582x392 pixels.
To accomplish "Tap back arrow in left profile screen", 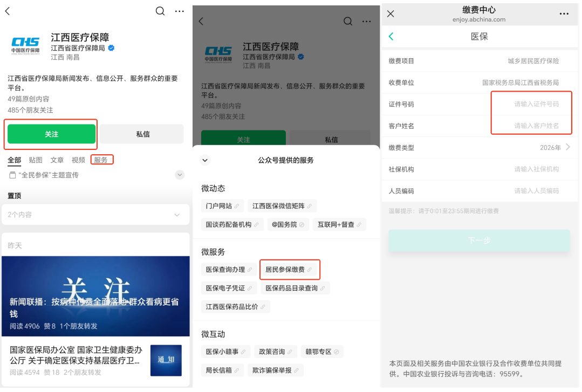I will 8,11.
